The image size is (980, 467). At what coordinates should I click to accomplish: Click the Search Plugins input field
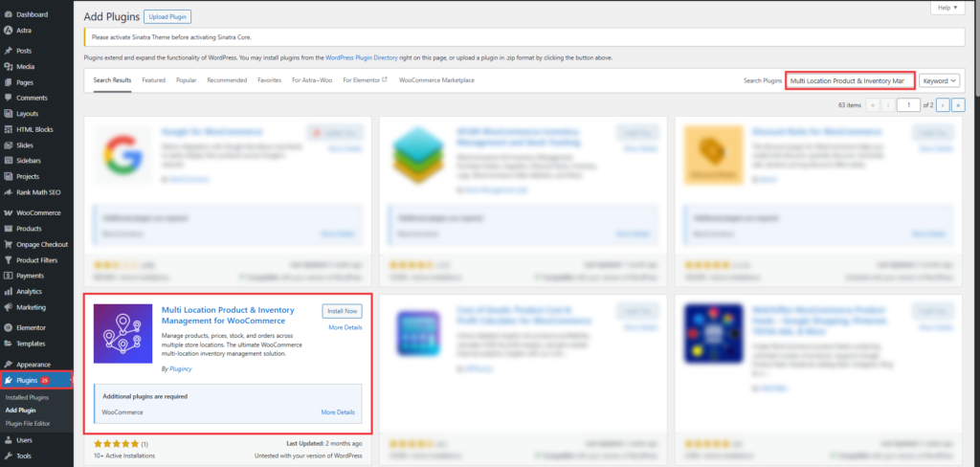(849, 80)
